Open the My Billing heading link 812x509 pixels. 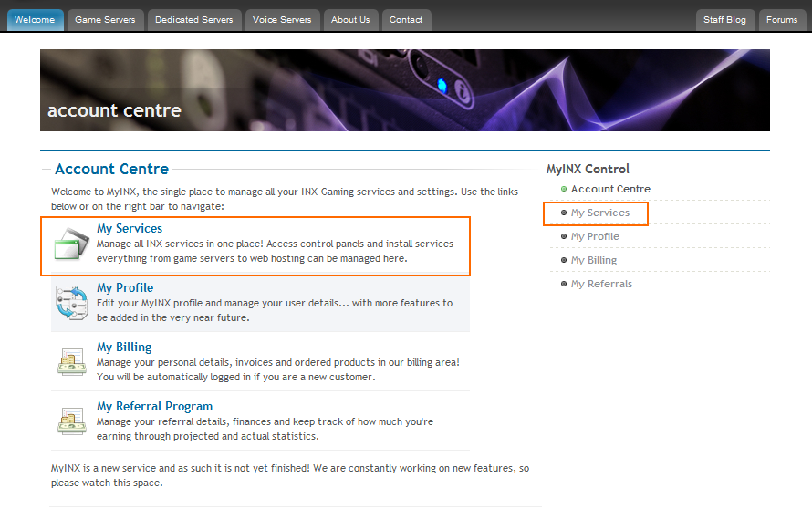124,347
